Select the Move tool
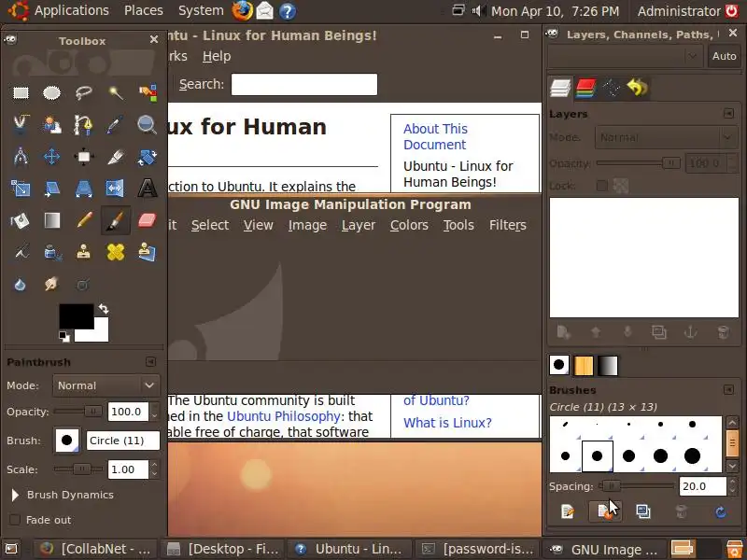Image resolution: width=747 pixels, height=560 pixels. click(x=52, y=157)
